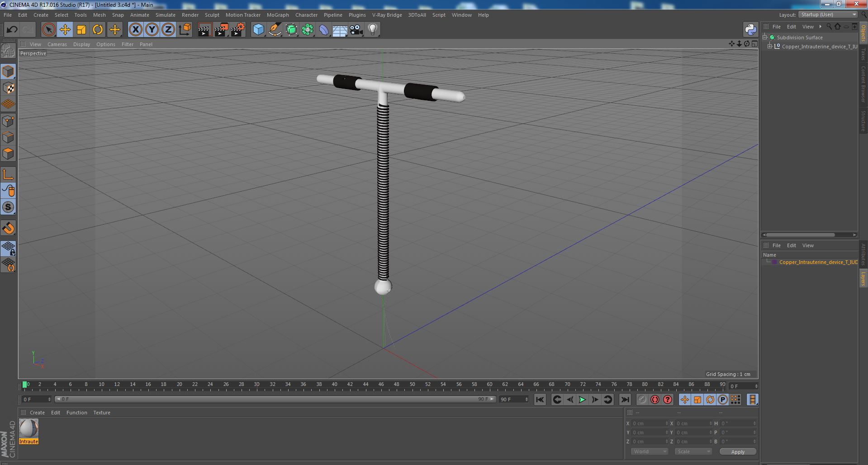Open the Display viewport menu
Image resolution: width=868 pixels, height=465 pixels.
pyautogui.click(x=81, y=44)
